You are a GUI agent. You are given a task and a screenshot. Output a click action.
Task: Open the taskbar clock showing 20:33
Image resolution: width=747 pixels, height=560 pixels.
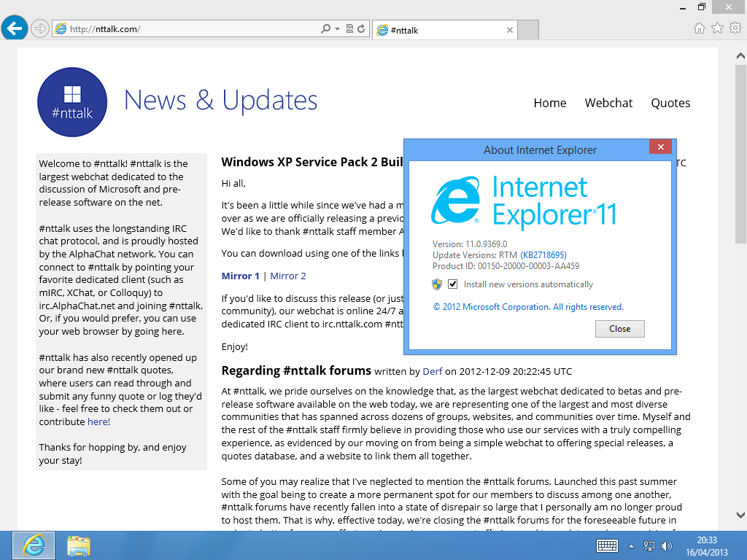[x=707, y=546]
